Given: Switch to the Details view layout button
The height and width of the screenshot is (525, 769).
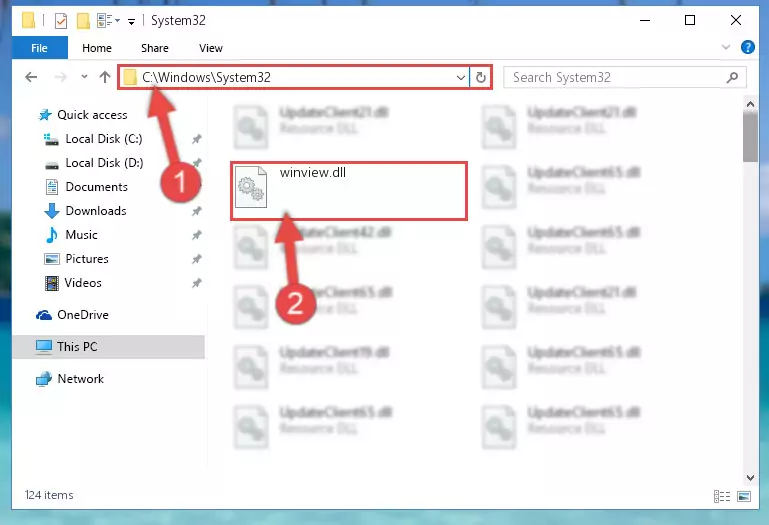Looking at the screenshot, I should pos(722,497).
